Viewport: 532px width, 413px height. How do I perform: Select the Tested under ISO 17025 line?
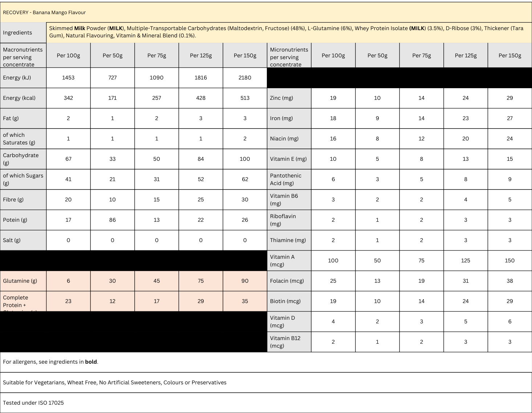[x=33, y=403]
